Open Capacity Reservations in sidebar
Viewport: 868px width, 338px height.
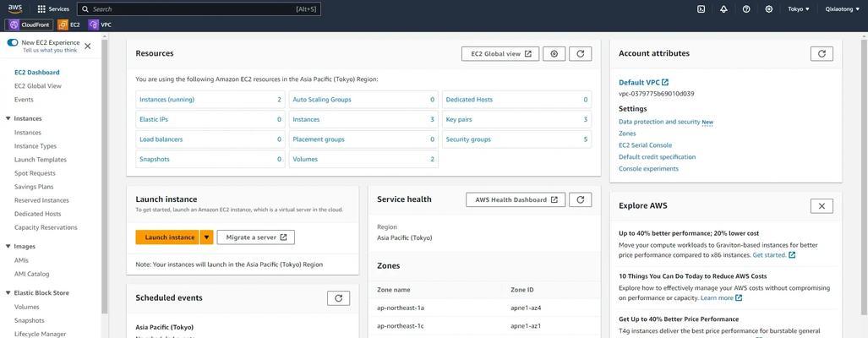coord(46,227)
